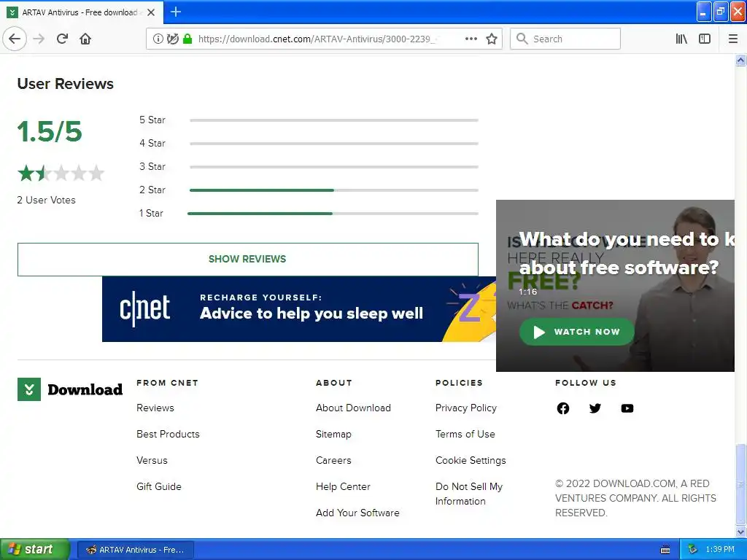Open the Windows start menu
Screen dimensions: 747x560
(x=35, y=549)
